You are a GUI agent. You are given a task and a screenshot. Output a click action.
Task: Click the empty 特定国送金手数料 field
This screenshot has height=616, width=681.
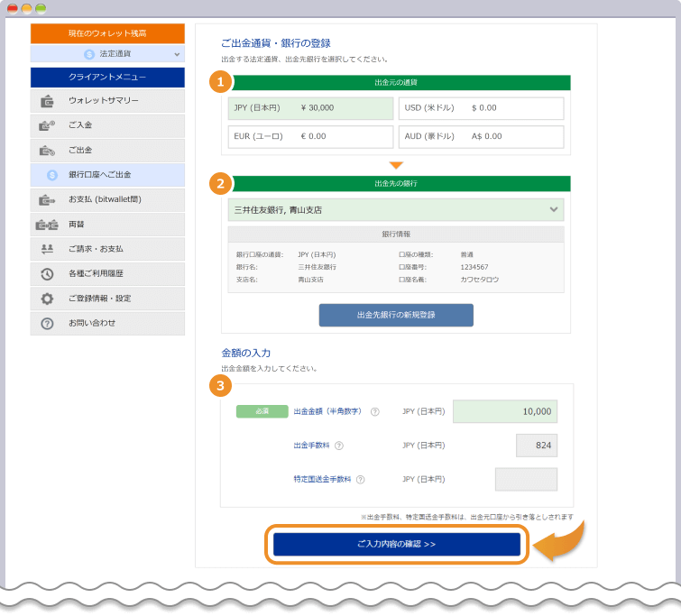coord(527,480)
